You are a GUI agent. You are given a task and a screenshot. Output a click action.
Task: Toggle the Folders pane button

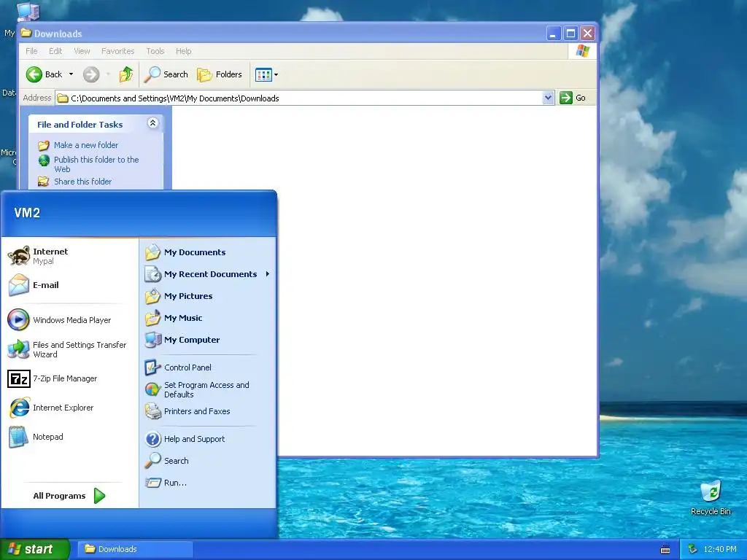click(220, 74)
